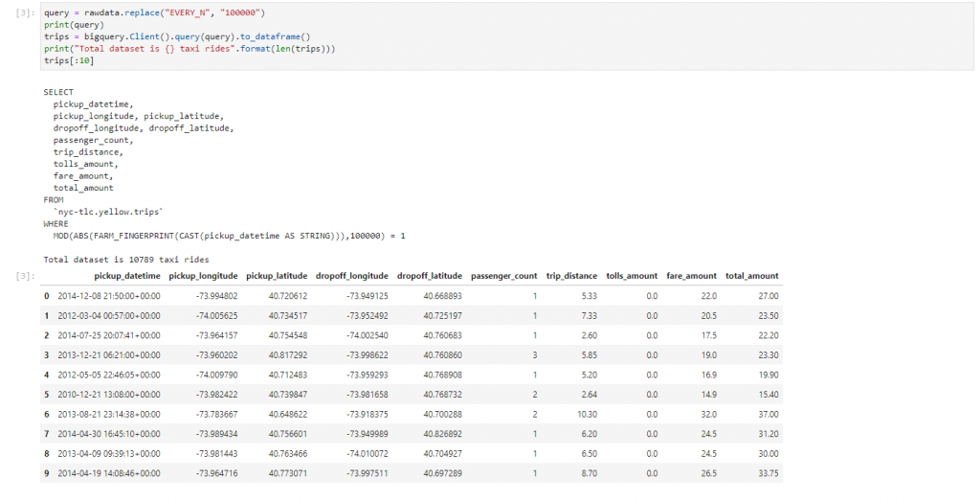
Task: Click the trip_distance column header
Action: (571, 276)
